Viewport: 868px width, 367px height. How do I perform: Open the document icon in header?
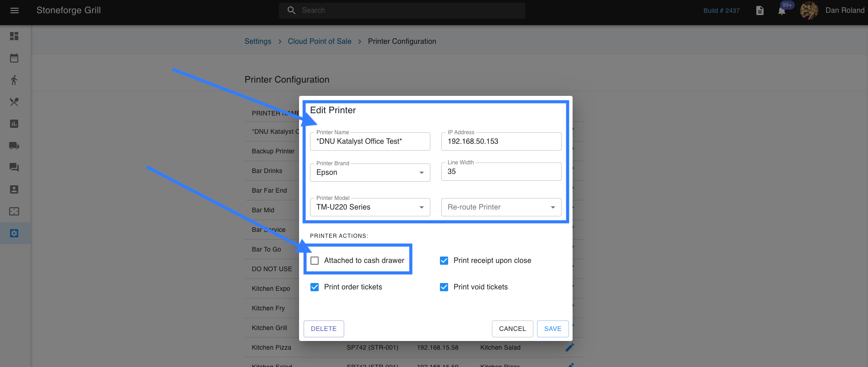(759, 10)
